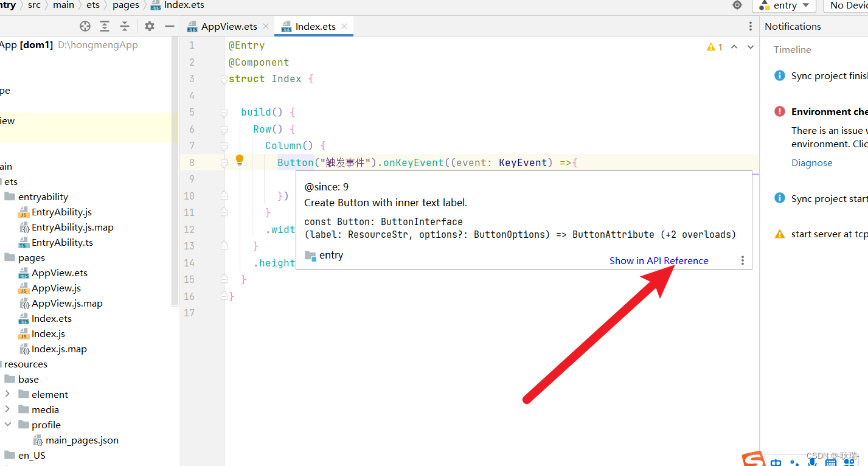Select Index.js in project tree
Screen dimensions: 868x466
[x=48, y=333]
